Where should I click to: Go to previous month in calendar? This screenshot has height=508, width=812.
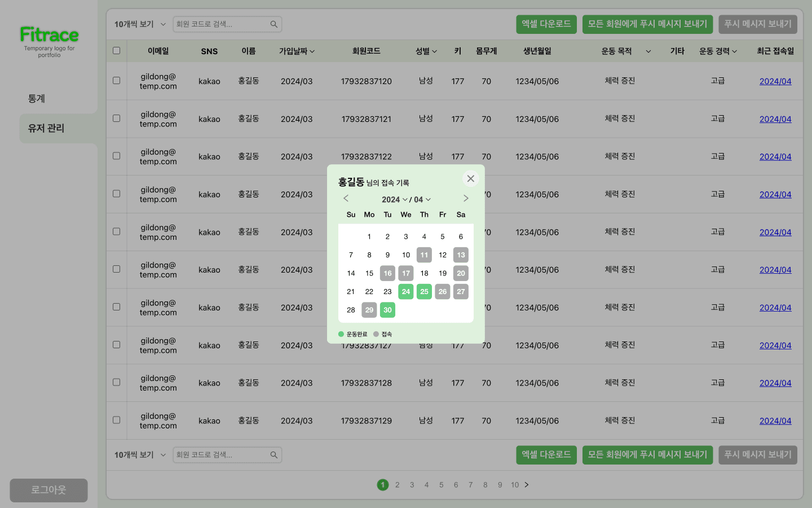pyautogui.click(x=346, y=199)
